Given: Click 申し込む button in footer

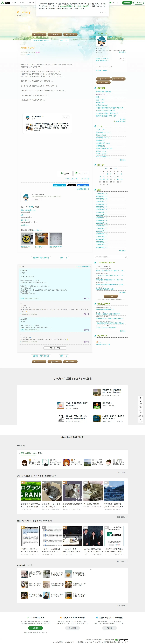Looking at the screenshot, I should coord(109,628).
